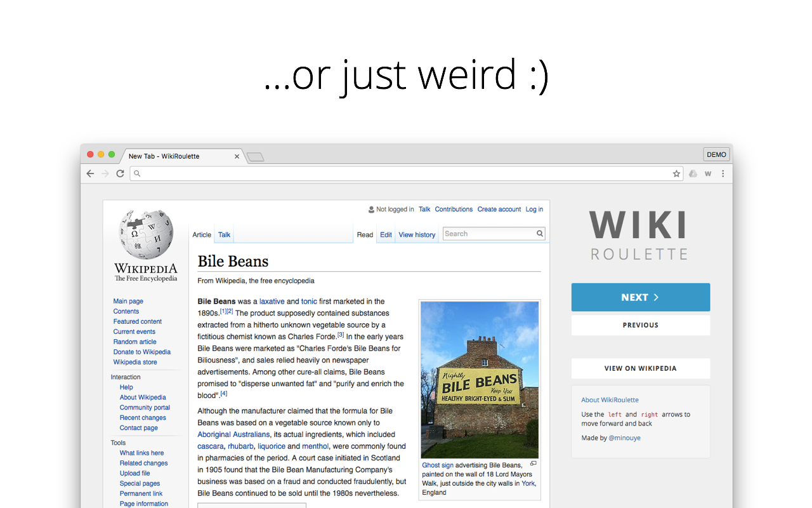Screen dimensions: 812x508
Task: Click into the Wikipedia search field
Action: pyautogui.click(x=488, y=234)
